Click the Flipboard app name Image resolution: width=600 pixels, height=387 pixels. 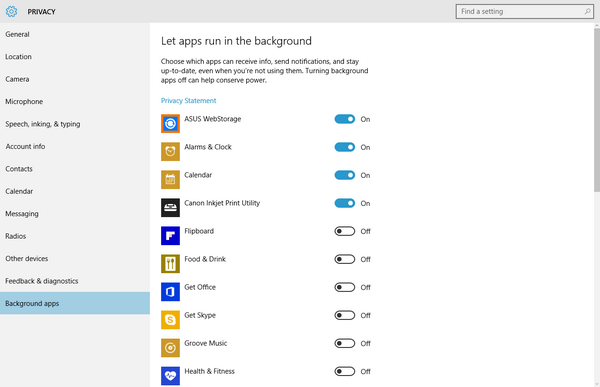[199, 231]
